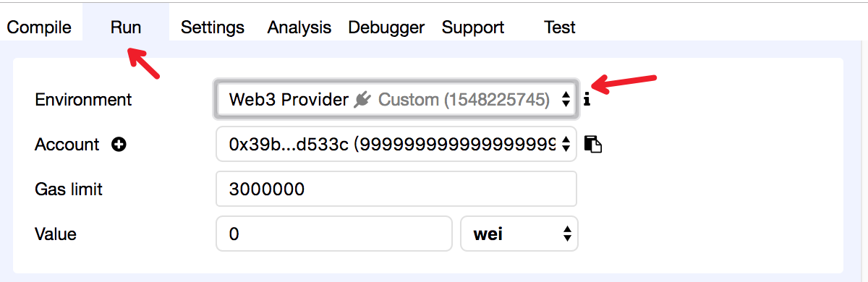Click the Value label text
Image resolution: width=868 pixels, height=282 pixels.
56,234
